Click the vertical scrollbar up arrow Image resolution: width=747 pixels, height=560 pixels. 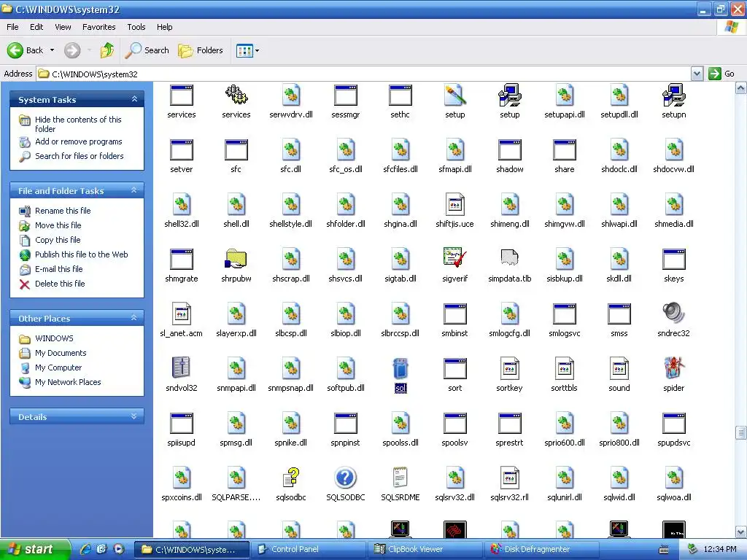click(x=741, y=88)
